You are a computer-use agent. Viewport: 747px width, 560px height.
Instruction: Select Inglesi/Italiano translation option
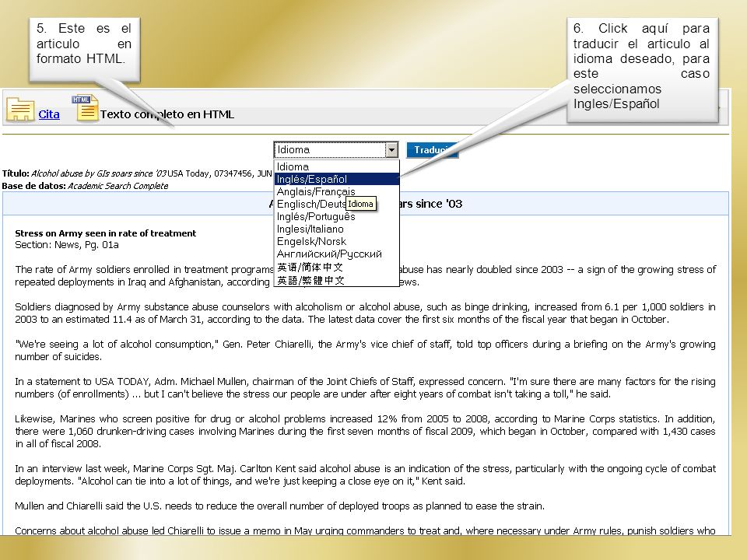pyautogui.click(x=337, y=229)
